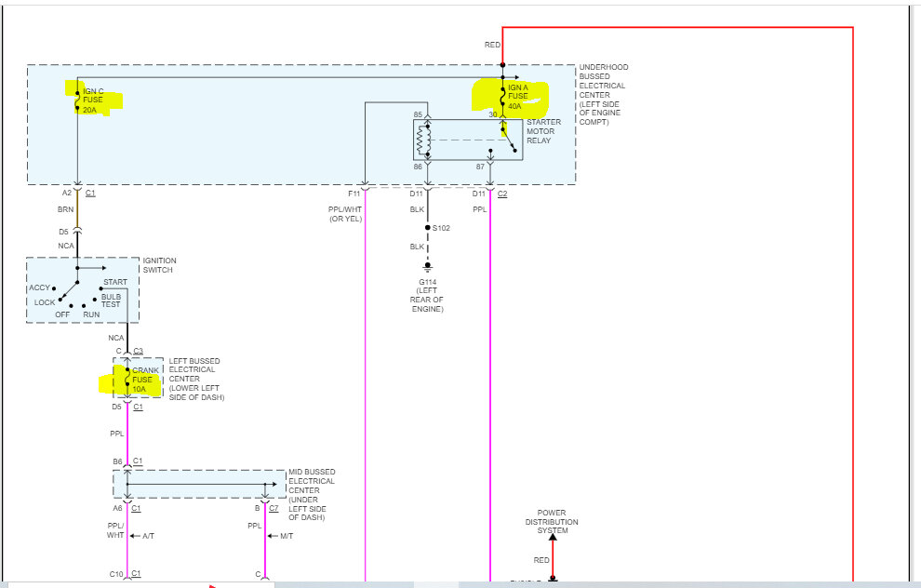Screen dimensions: 921x588
Task: Click the LEFT BUSSED ELECTRICAL CENTER text
Action: click(x=196, y=379)
